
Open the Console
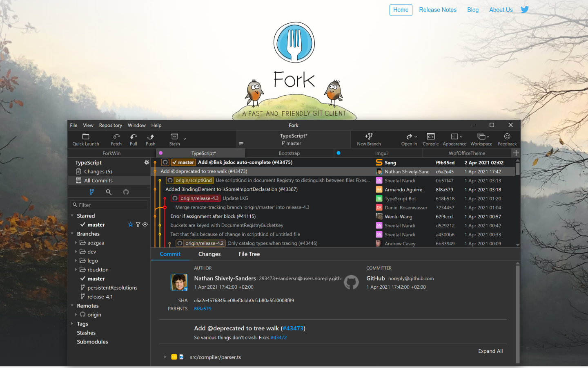tap(431, 139)
